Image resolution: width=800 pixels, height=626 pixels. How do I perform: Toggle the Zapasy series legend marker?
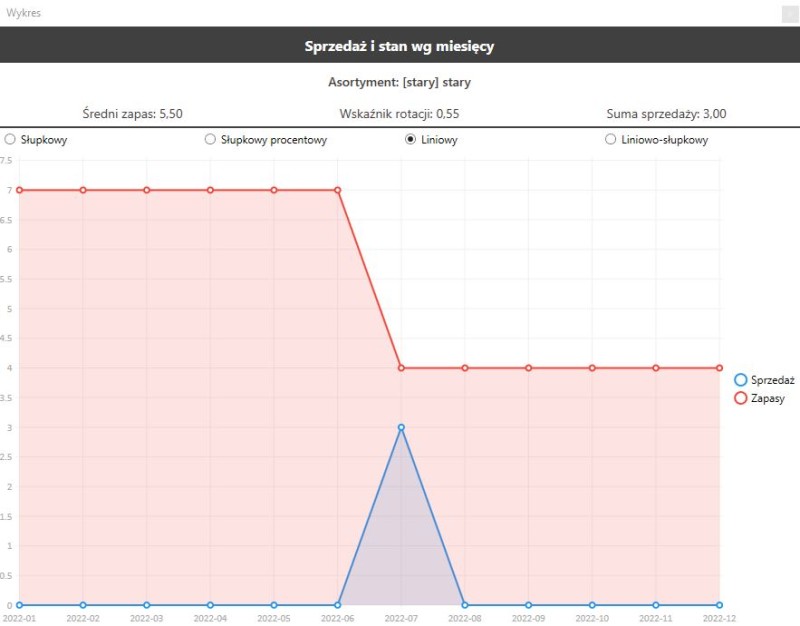pos(741,398)
